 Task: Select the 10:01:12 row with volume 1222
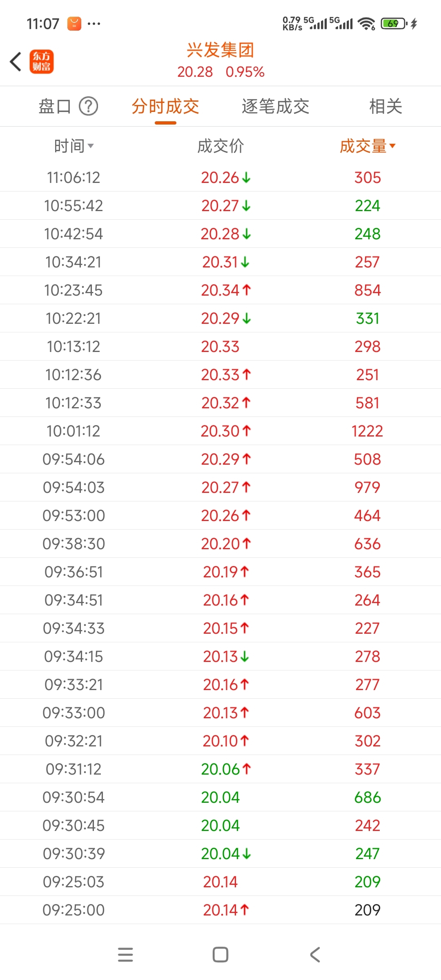[x=220, y=431]
